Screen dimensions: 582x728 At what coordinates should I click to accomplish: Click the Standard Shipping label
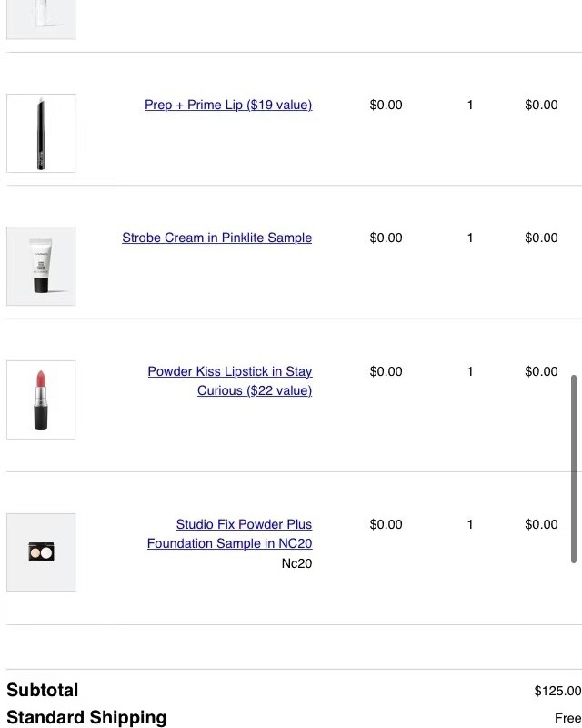coord(86,717)
